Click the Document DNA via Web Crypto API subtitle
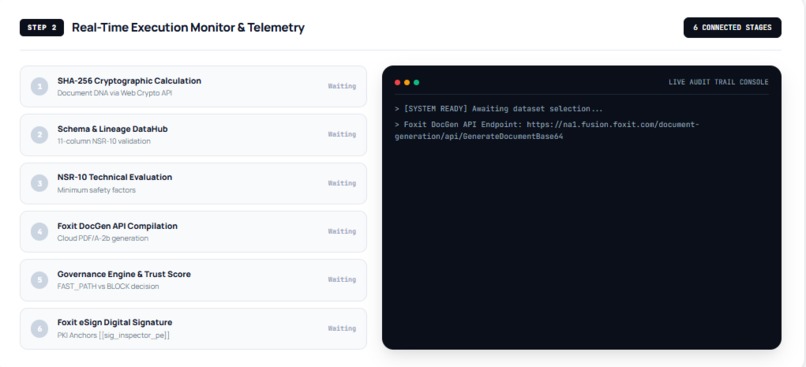 click(x=115, y=93)
